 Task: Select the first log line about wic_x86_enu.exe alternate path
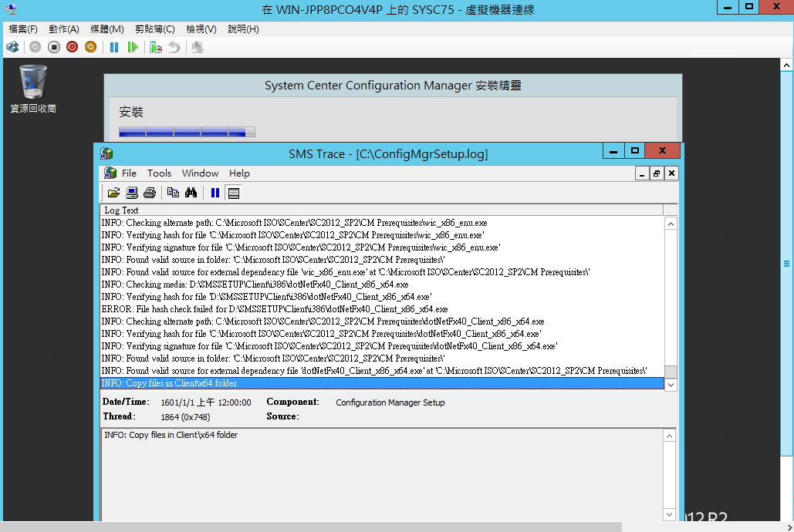click(x=382, y=223)
